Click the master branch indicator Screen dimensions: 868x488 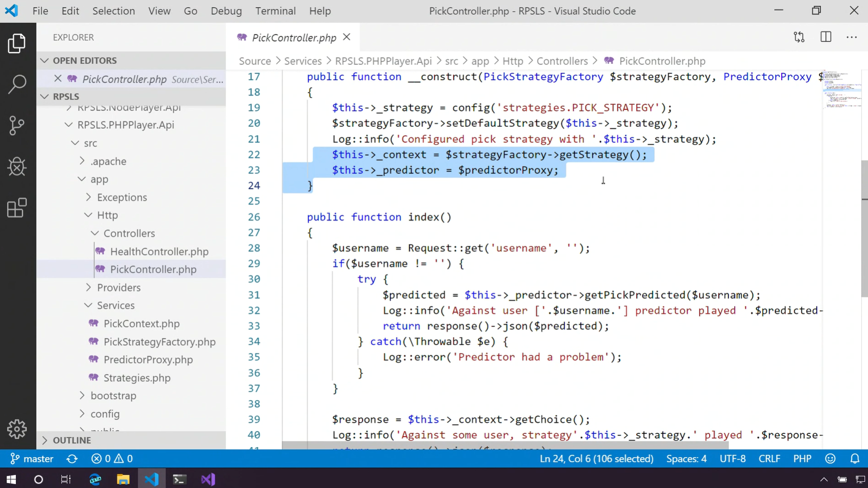coord(32,459)
